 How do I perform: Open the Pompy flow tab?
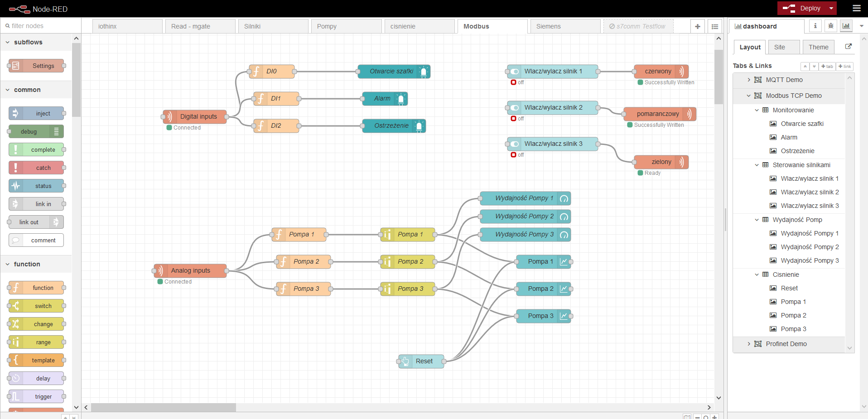(x=346, y=26)
